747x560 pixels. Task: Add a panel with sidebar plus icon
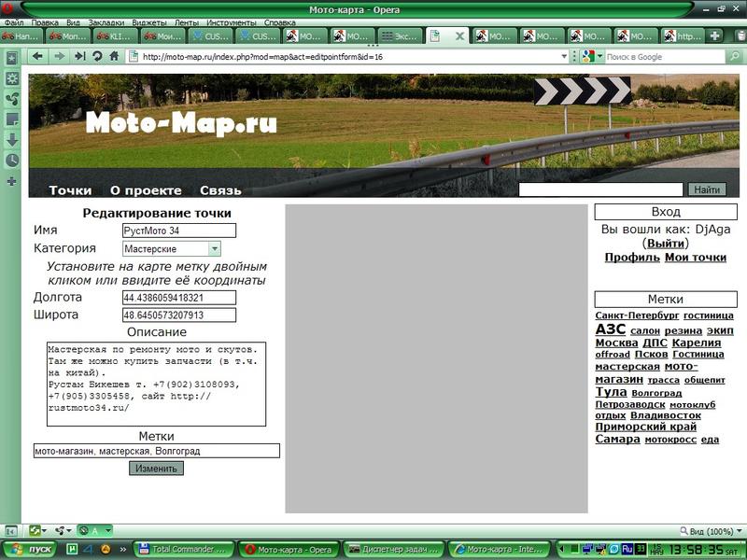(x=12, y=181)
